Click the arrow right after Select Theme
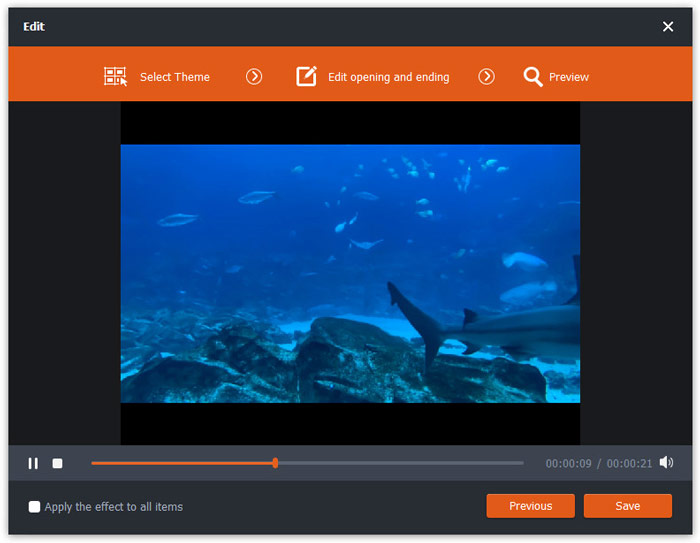This screenshot has height=543, width=700. point(254,77)
